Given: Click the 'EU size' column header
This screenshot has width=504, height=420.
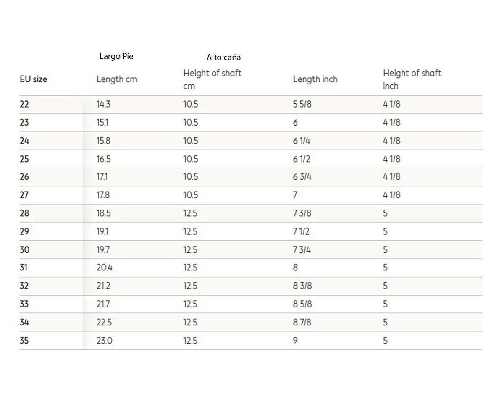Looking at the screenshot, I should pos(33,79).
